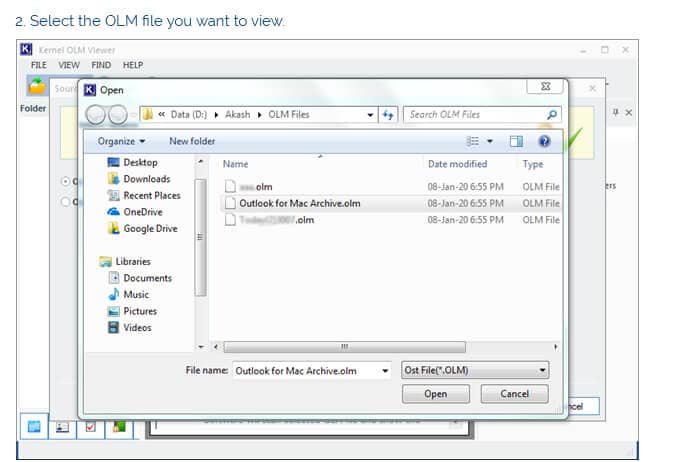Sort by the Date modified column header
698x462 pixels.
[x=458, y=164]
